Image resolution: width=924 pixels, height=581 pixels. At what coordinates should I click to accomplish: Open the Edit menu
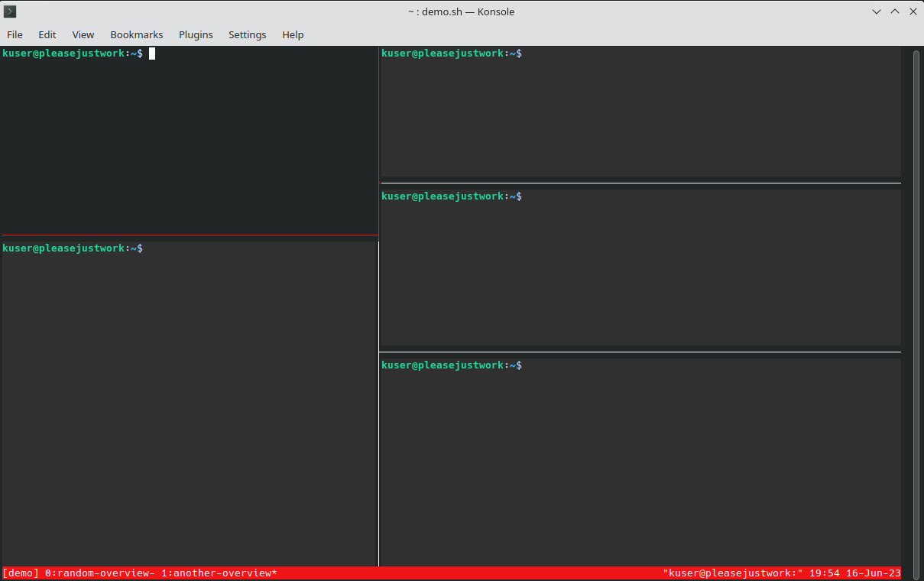[x=47, y=34]
